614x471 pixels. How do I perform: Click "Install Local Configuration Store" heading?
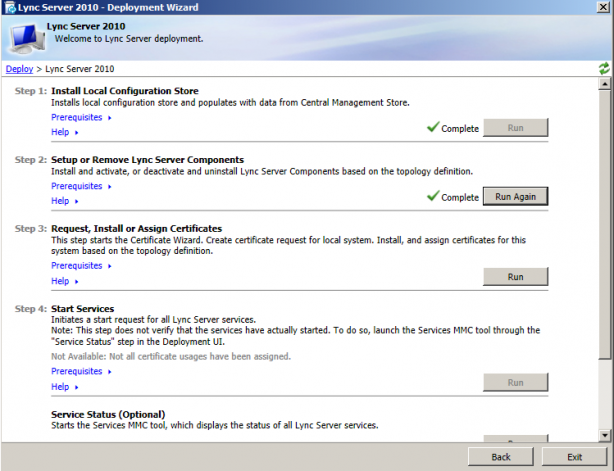tap(125, 91)
